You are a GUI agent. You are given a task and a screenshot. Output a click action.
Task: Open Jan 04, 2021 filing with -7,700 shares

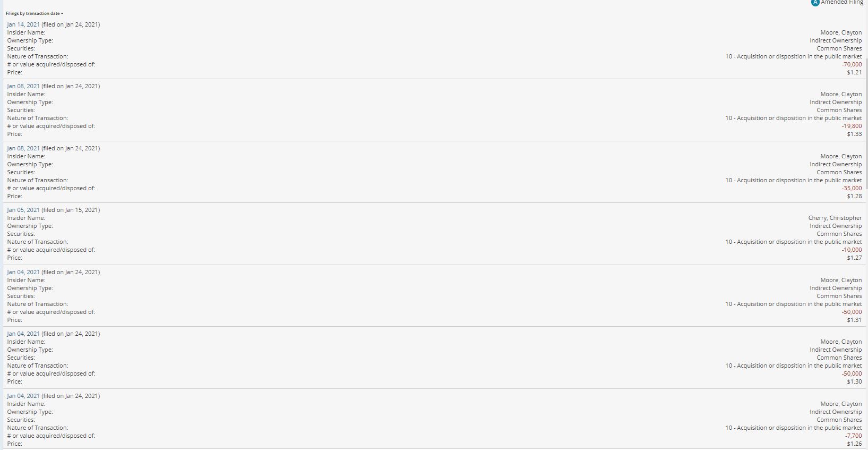click(x=23, y=396)
